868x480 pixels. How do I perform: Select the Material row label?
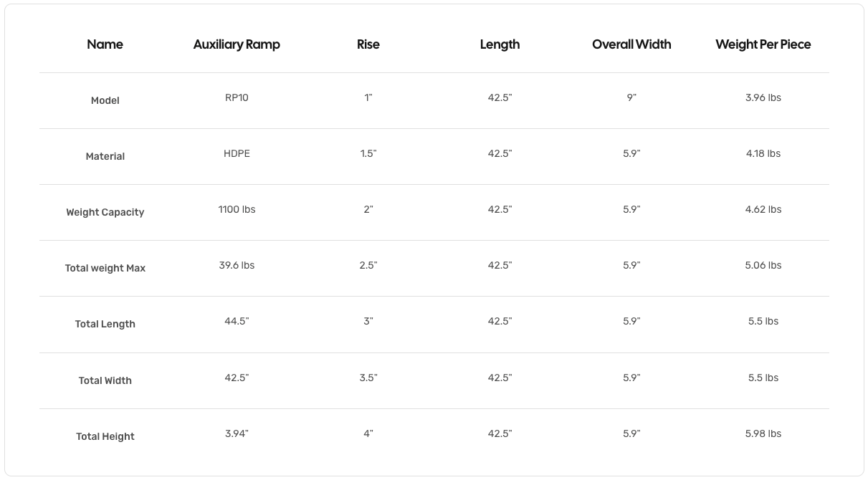105,156
